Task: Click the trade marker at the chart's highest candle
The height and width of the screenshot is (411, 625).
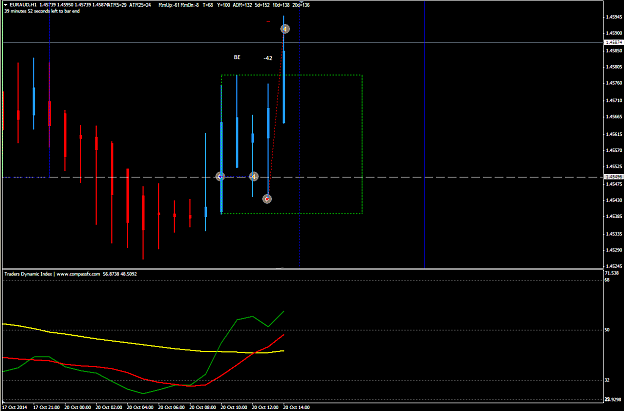Action: tap(285, 29)
